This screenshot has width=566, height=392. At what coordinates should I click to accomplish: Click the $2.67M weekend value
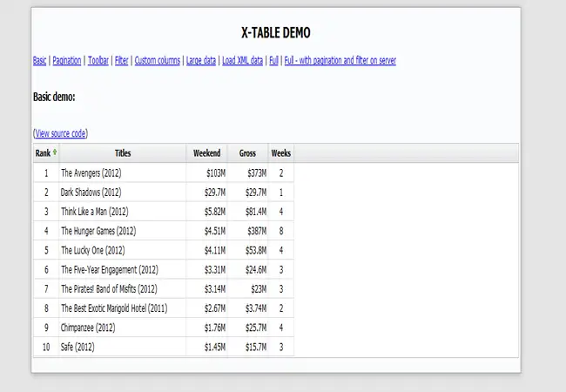[x=215, y=308]
